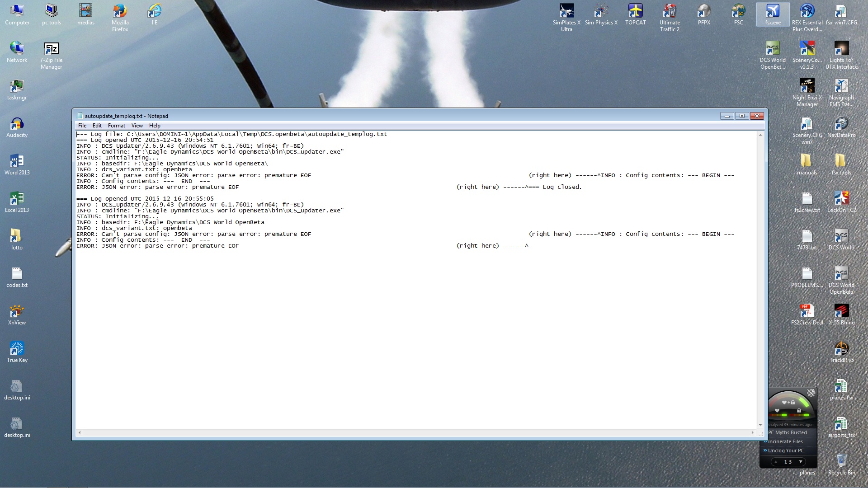Open the airports_fsx spreadsheet shortcut

[841, 427]
